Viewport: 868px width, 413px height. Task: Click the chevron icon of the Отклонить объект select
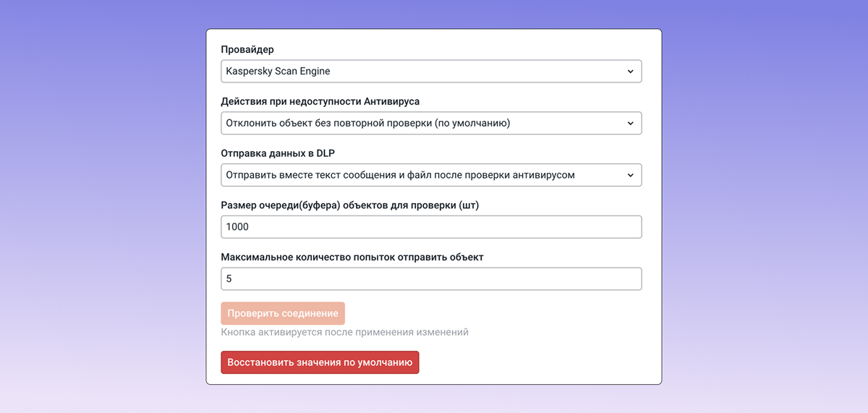(630, 123)
